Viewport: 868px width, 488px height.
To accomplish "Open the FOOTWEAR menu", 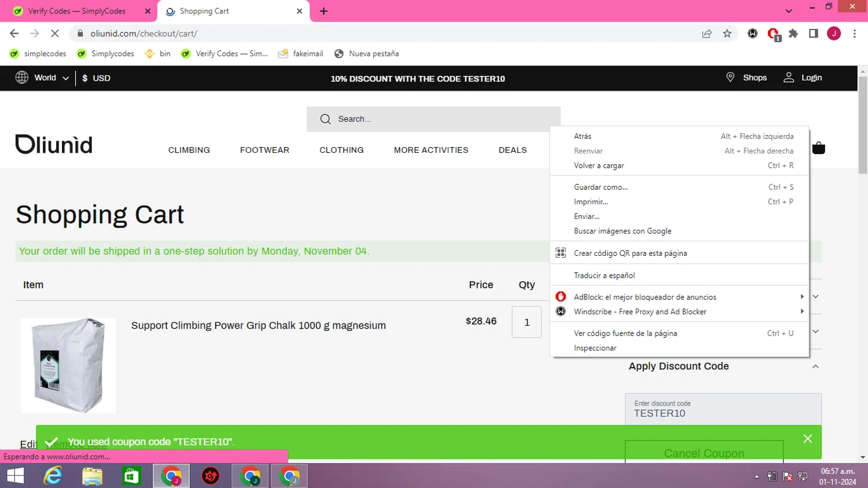I will coord(264,150).
